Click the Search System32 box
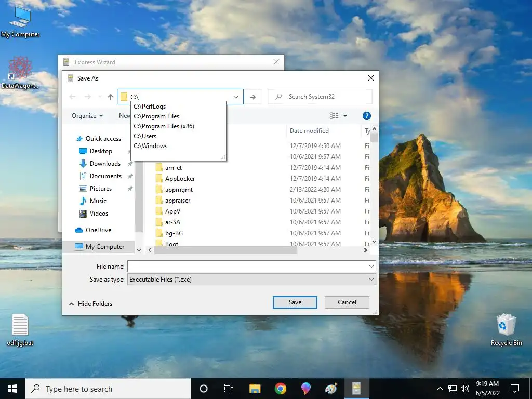This screenshot has height=399, width=532. 320,97
